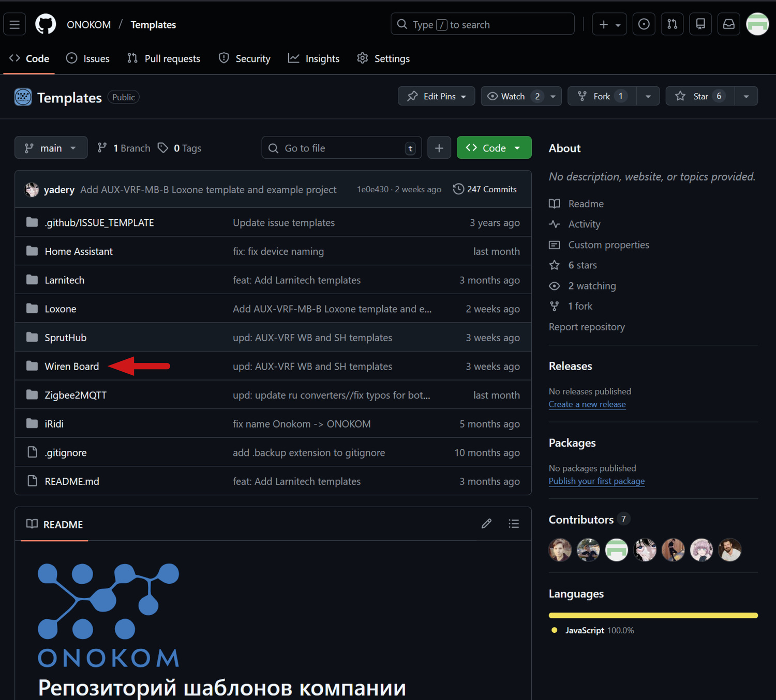Open the notifications inbox icon
776x700 pixels.
tap(729, 24)
